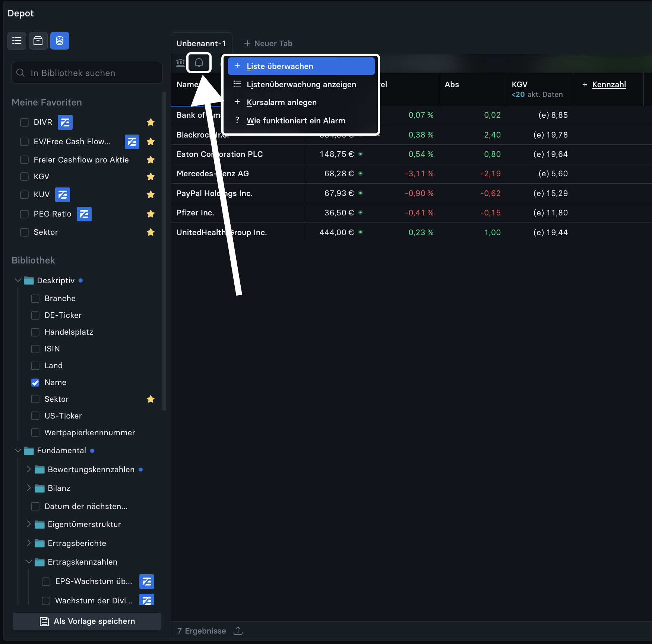This screenshot has height=644, width=652.
Task: Click the In Bibliothek suchen field
Action: pyautogui.click(x=87, y=73)
